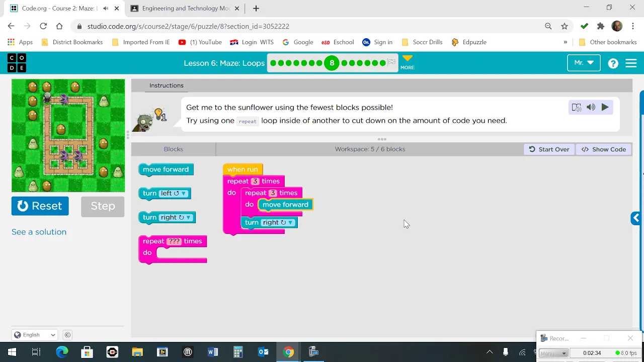
Task: Open the Apps bookmark shortcut
Action: (x=20, y=42)
